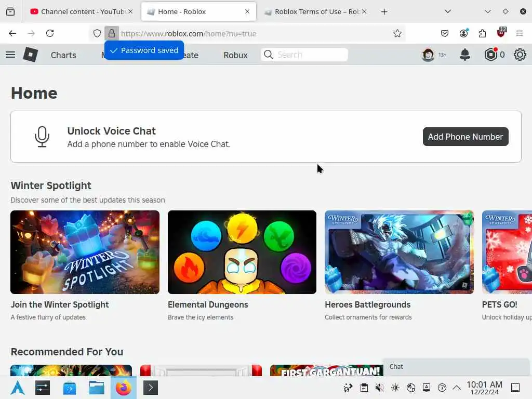Expand the system tray hidden icons arrow

[x=457, y=388]
